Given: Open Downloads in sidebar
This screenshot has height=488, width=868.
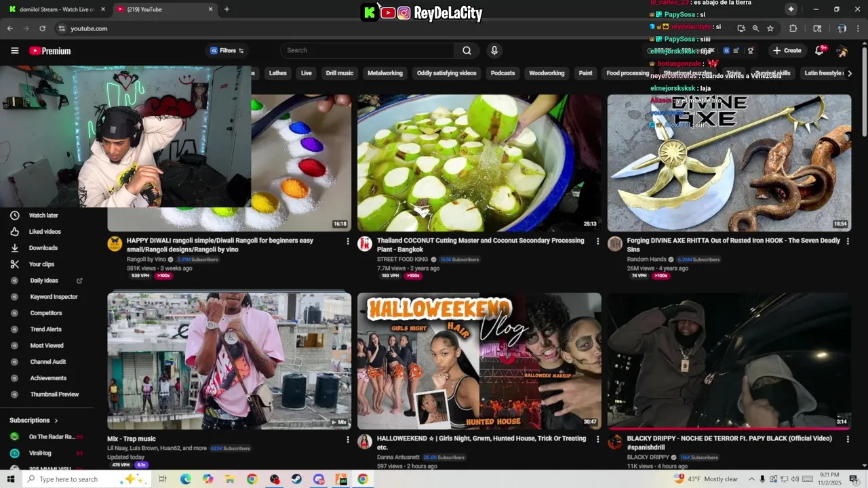Looking at the screenshot, I should 43,248.
